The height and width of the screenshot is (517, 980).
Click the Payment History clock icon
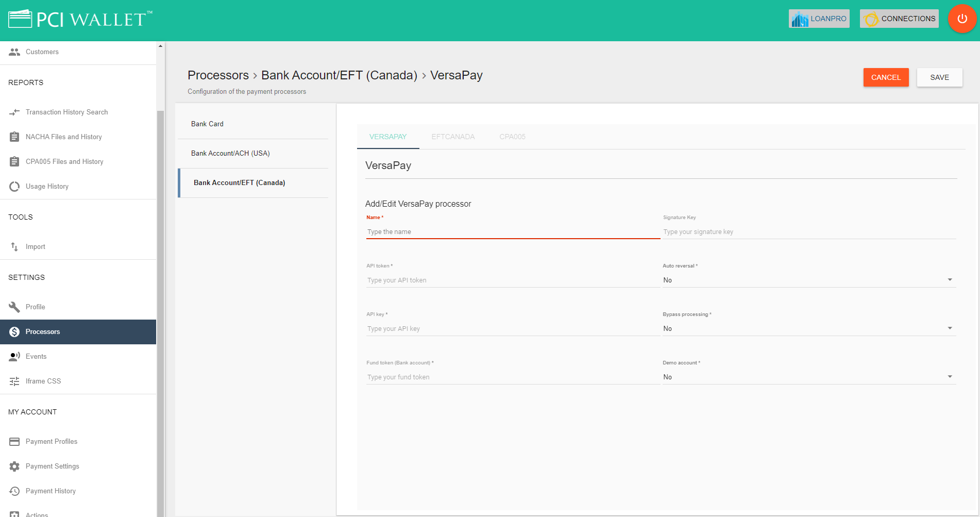click(x=14, y=491)
